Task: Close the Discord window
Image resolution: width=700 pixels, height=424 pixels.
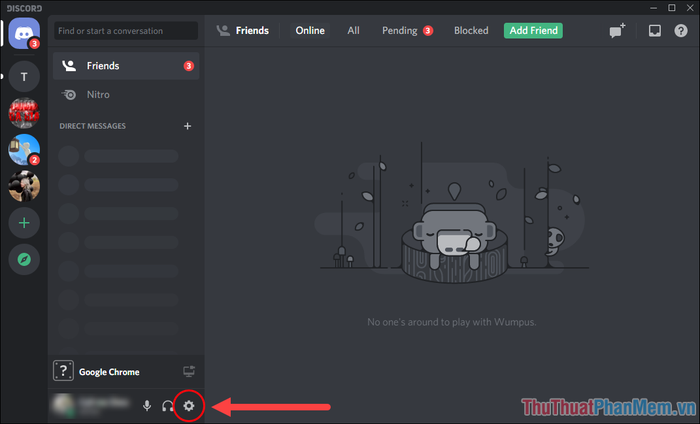Action: click(x=690, y=8)
